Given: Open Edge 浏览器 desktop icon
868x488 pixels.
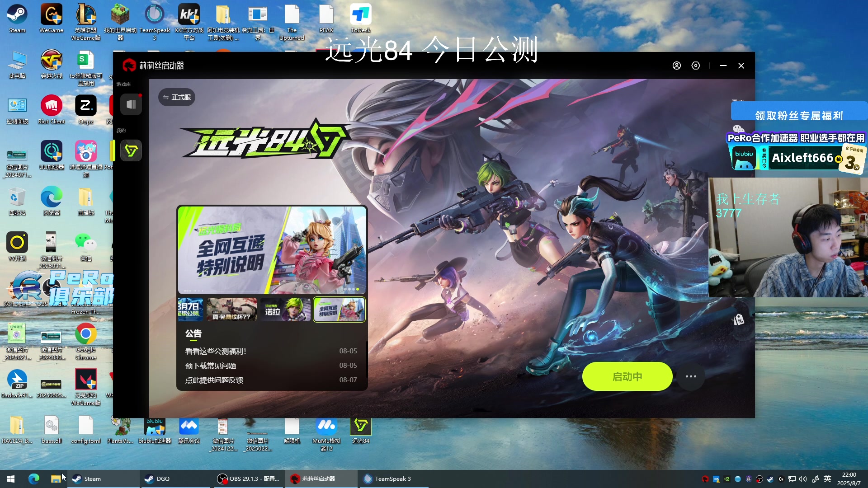Looking at the screenshot, I should [52, 202].
